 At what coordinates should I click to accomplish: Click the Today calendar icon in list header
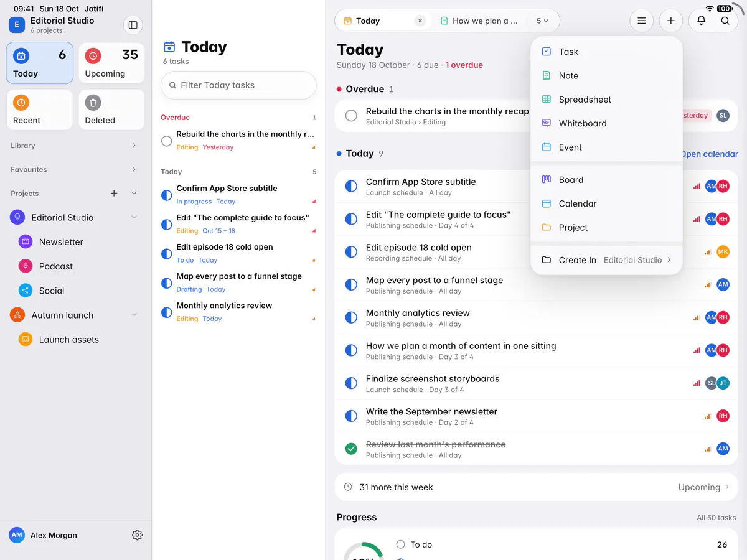coord(169,47)
